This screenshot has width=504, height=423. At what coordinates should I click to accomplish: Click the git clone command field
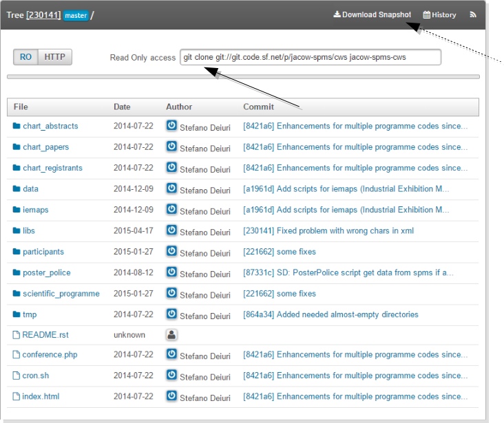coord(310,57)
